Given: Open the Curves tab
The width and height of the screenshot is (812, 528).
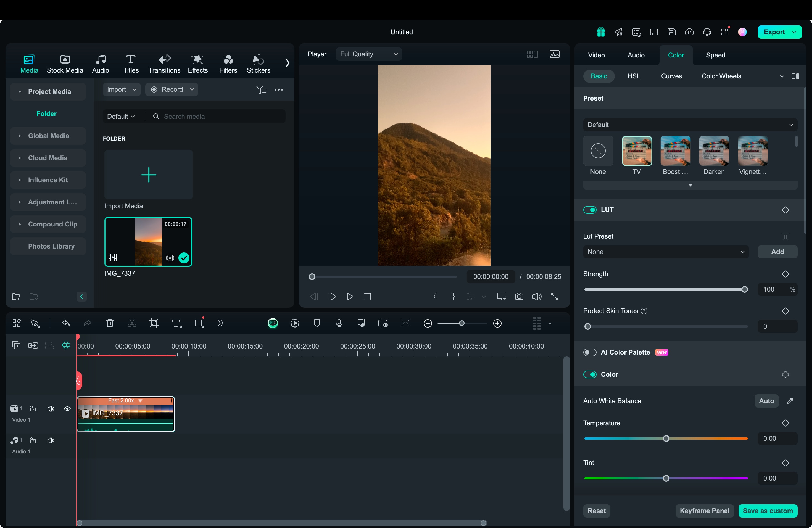Looking at the screenshot, I should 671,76.
